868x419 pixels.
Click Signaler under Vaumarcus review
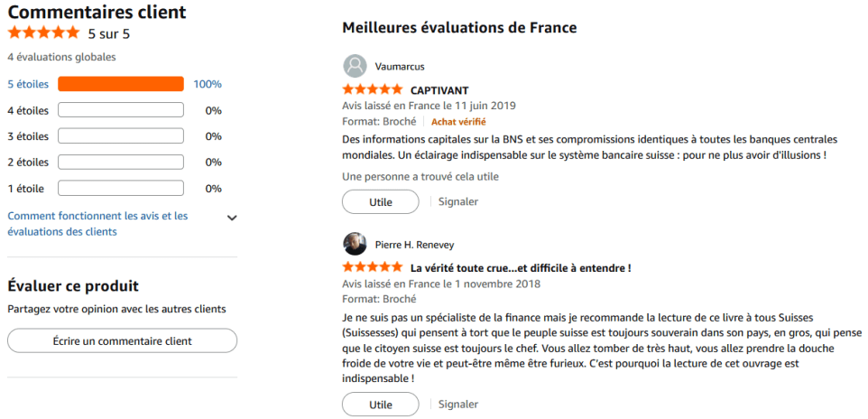pyautogui.click(x=457, y=201)
